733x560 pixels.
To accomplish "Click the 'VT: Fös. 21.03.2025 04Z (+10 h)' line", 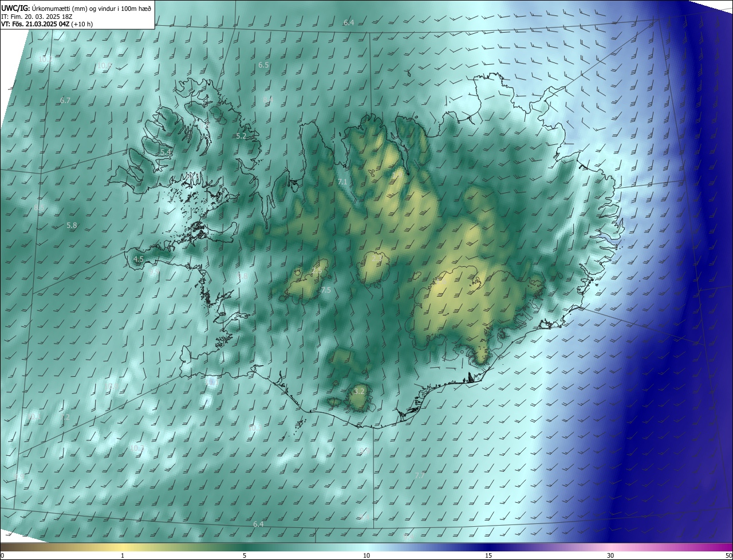I will pyautogui.click(x=47, y=24).
